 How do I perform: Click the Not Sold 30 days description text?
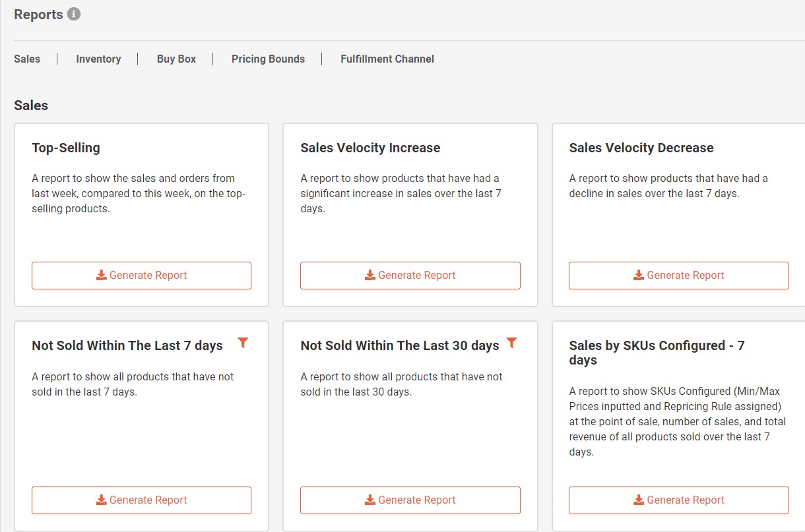[x=401, y=384]
